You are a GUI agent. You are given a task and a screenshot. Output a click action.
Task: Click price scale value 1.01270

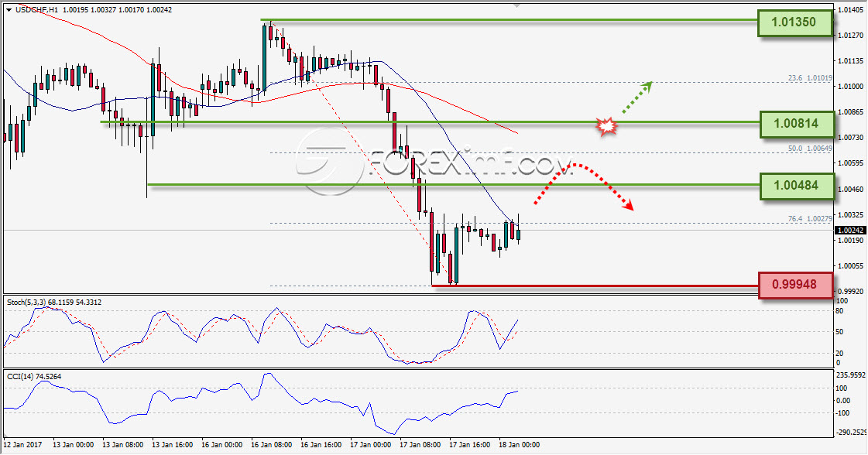850,36
